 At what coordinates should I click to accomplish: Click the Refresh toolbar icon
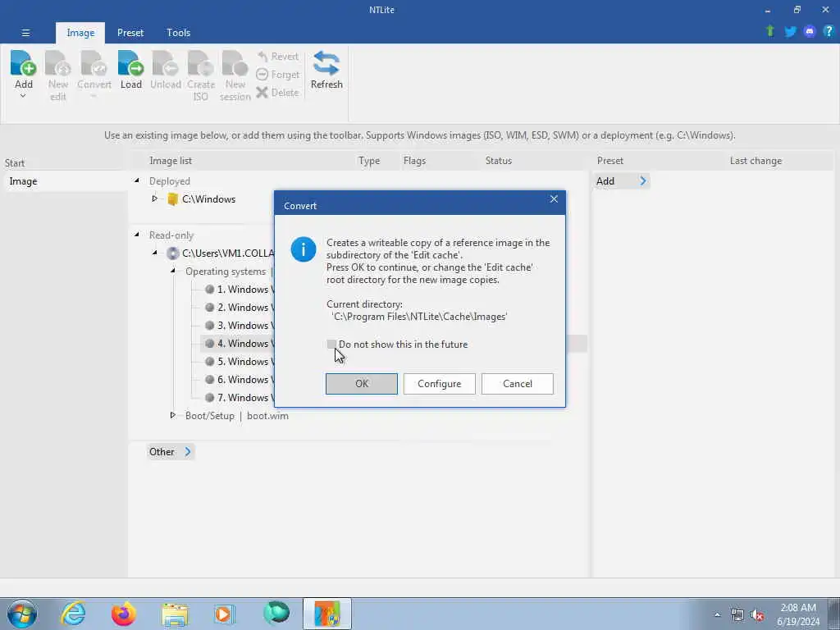pos(326,63)
